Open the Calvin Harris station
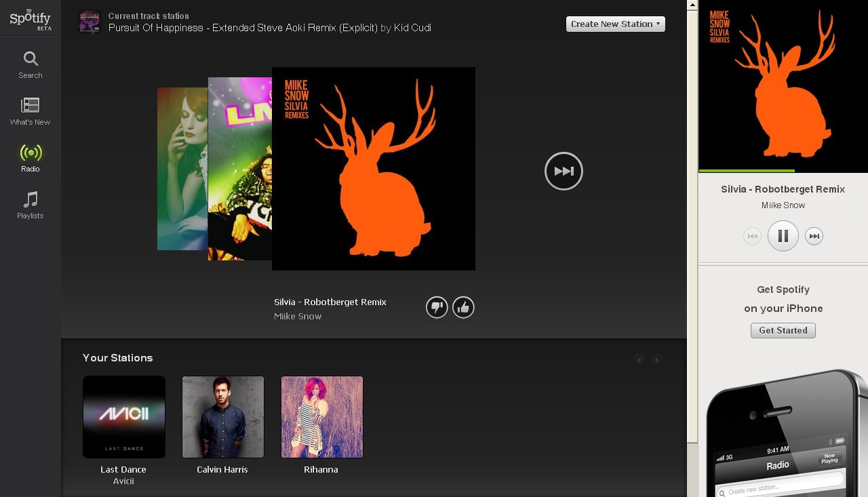Viewport: 868px width, 497px height. (223, 417)
